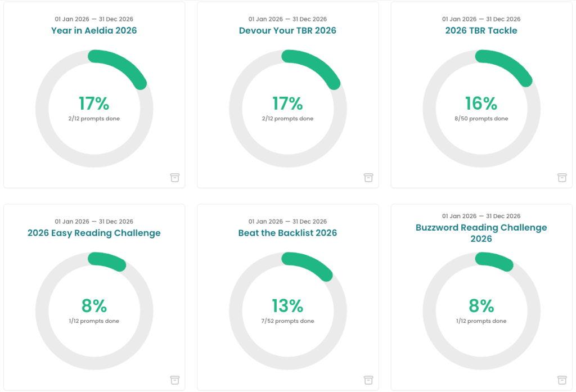This screenshot has height=392, width=576.
Task: Open the 2026 Easy Reading Challenge title
Action: 94,233
